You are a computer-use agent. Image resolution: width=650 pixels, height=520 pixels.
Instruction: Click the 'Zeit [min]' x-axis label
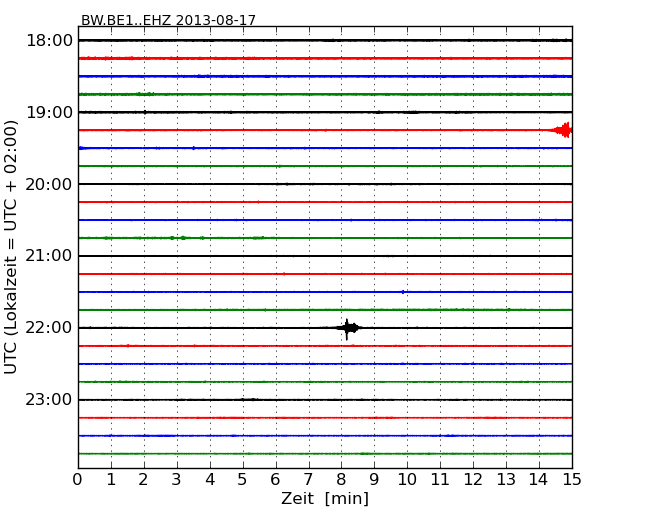(x=325, y=498)
